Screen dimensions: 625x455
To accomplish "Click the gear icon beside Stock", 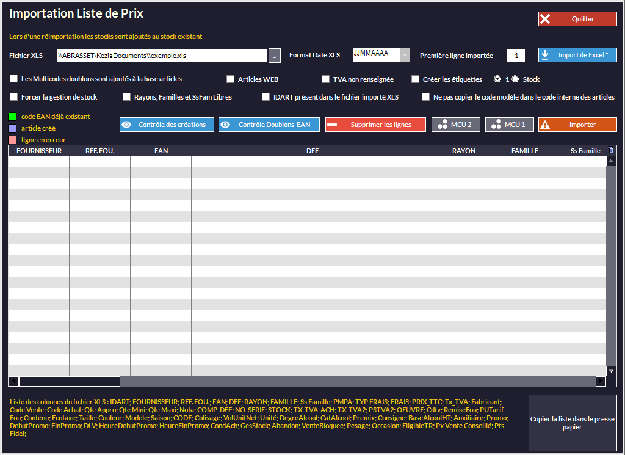I will coord(497,78).
